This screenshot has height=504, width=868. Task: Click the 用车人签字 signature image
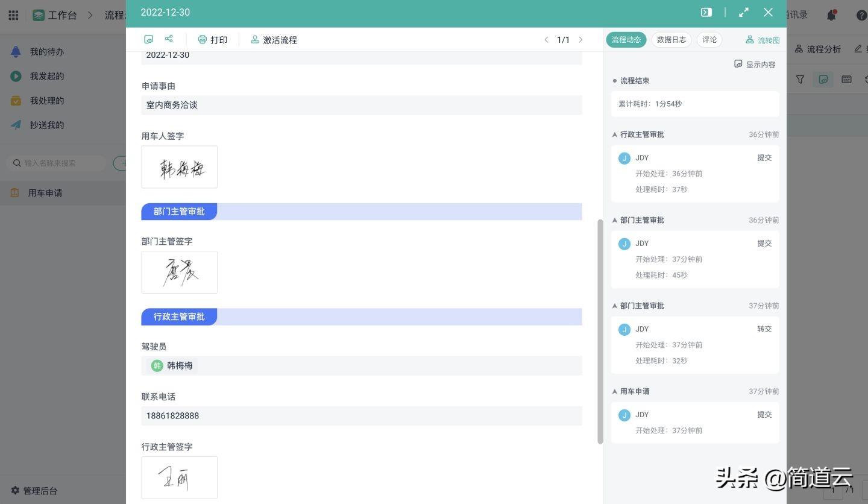(x=180, y=167)
